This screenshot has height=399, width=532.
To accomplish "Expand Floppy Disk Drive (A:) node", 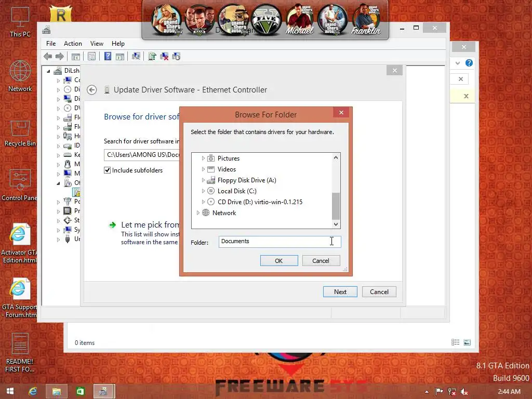I will click(x=203, y=180).
